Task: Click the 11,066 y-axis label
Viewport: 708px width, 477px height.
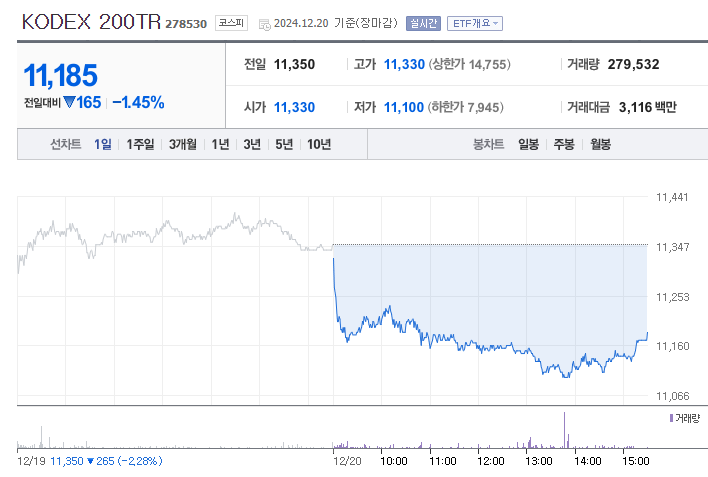Action: (x=672, y=396)
